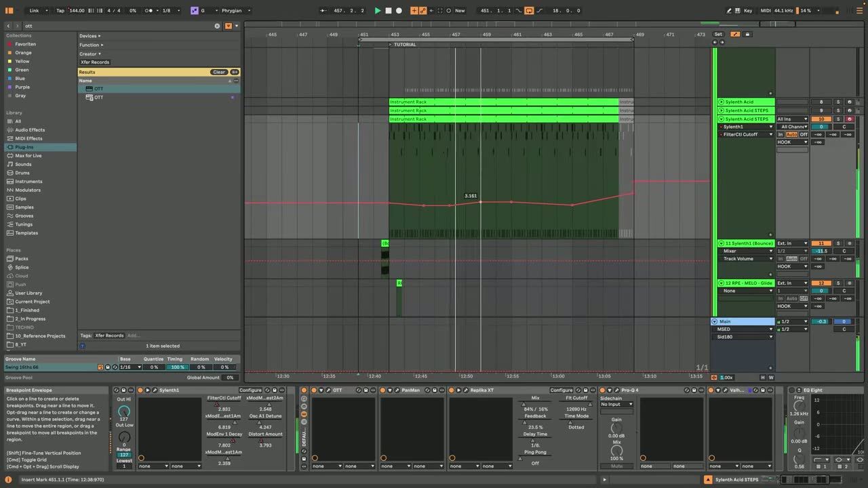Image resolution: width=868 pixels, height=488 pixels.
Task: Start playback with the Play button
Action: pos(378,11)
